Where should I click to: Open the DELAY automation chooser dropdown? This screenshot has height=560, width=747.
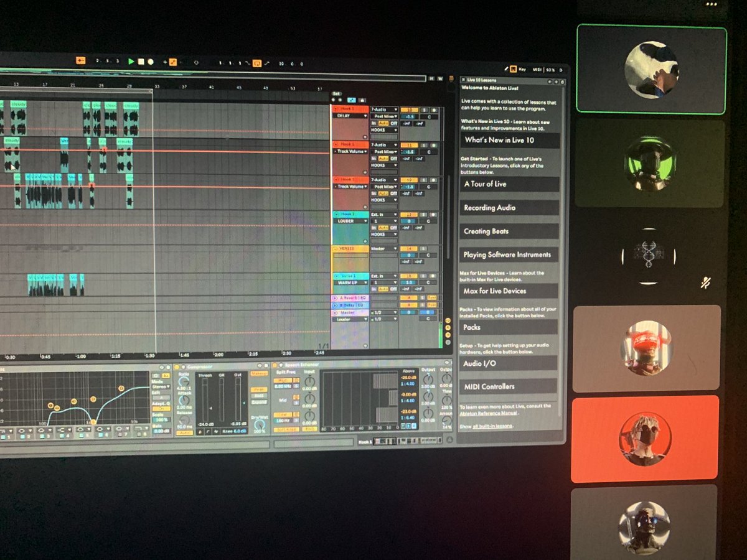tap(352, 116)
